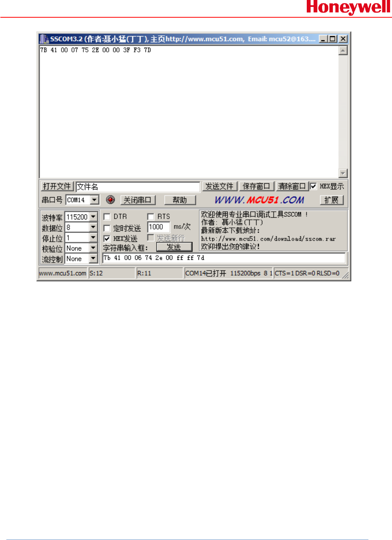The image size is (392, 540).
Task: Click the WWW.MCU51.COM link
Action: pyautogui.click(x=259, y=200)
